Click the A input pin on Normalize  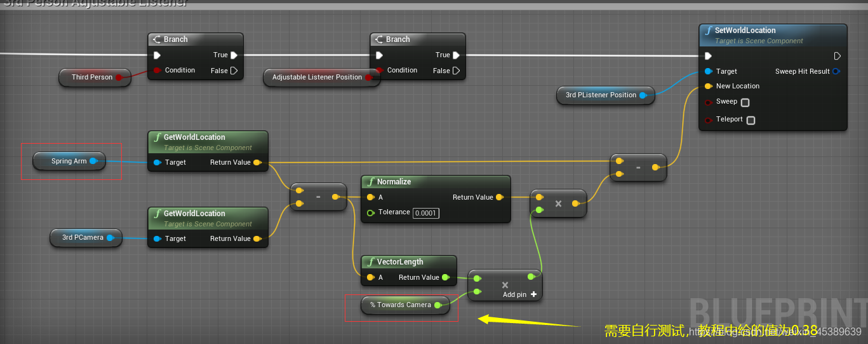(x=370, y=197)
